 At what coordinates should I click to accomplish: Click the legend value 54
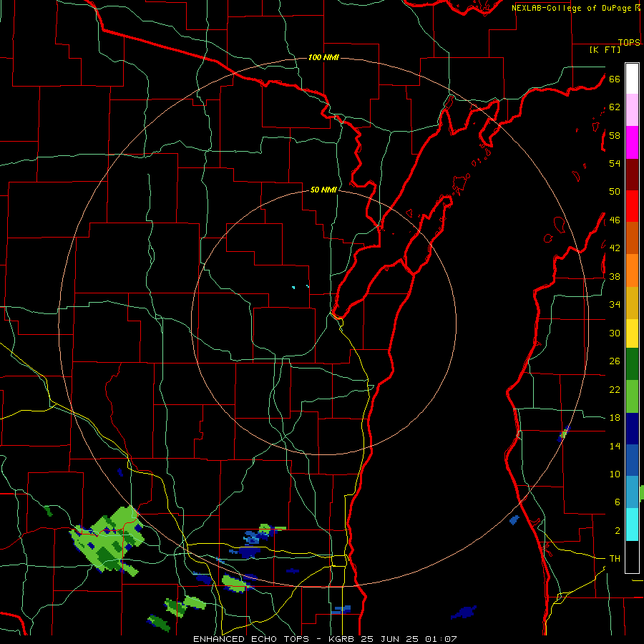(x=615, y=163)
